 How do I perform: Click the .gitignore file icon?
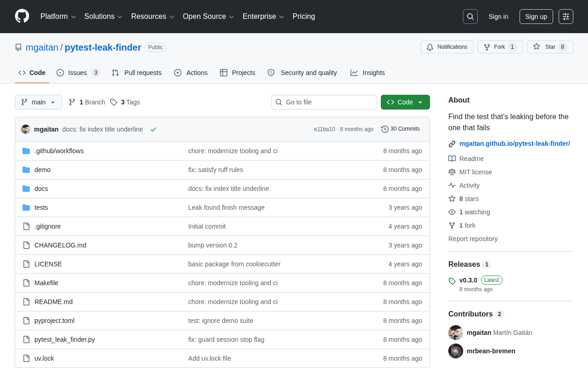pos(26,226)
